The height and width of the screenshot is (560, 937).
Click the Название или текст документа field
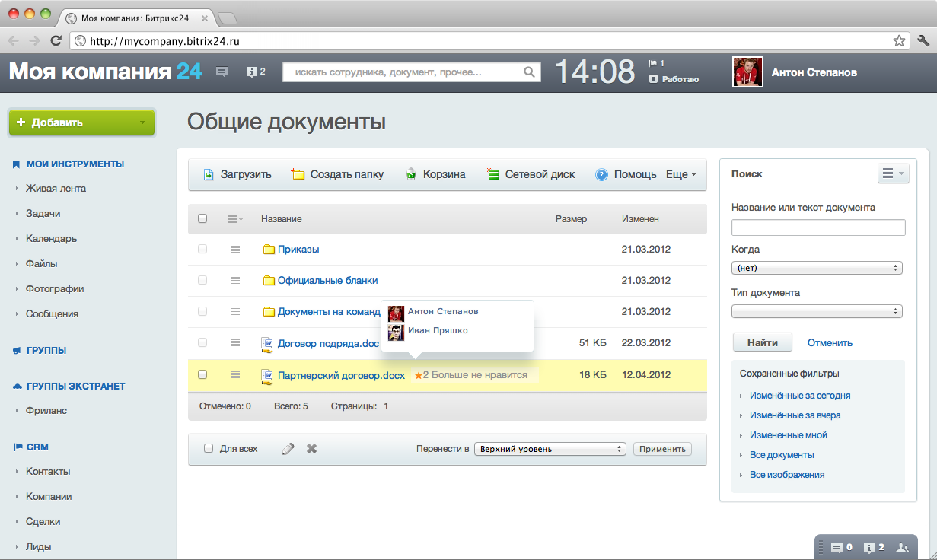pyautogui.click(x=817, y=228)
